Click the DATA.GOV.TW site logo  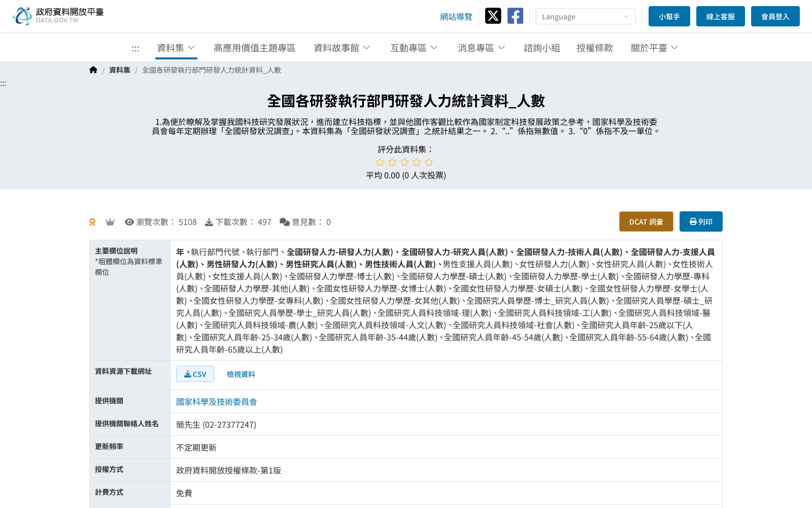(58, 16)
